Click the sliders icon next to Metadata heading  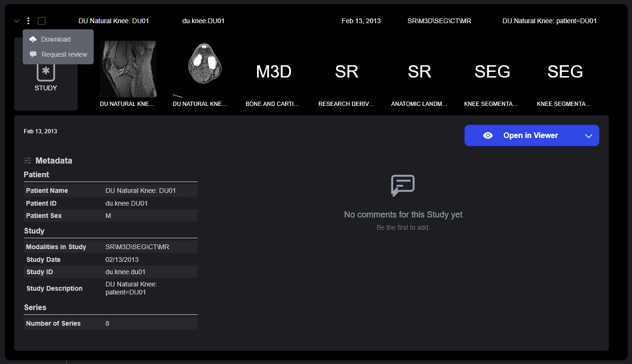click(x=27, y=160)
